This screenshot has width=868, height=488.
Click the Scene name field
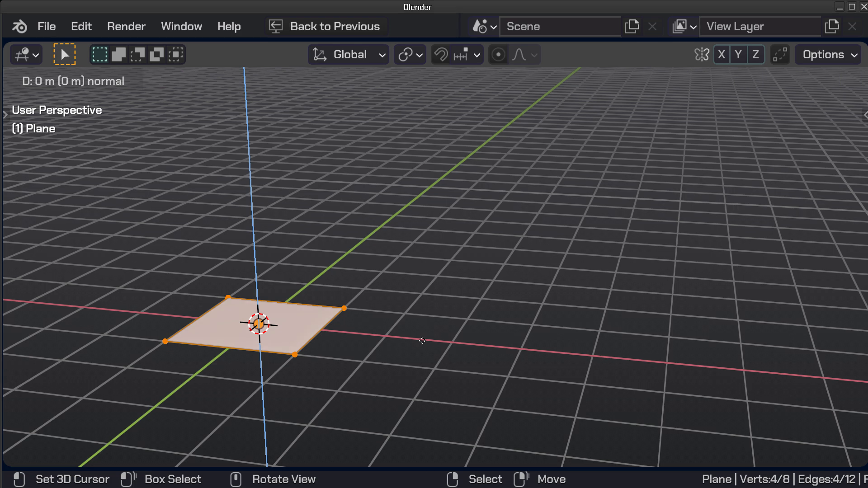[x=560, y=27]
